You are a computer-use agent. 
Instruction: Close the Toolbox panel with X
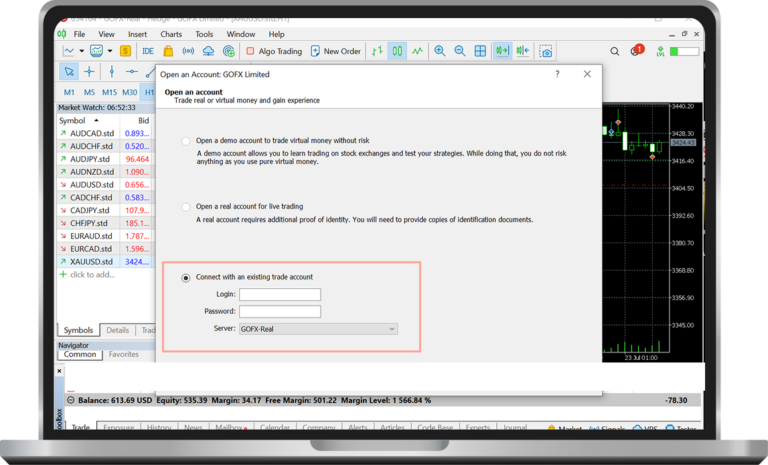(x=59, y=371)
